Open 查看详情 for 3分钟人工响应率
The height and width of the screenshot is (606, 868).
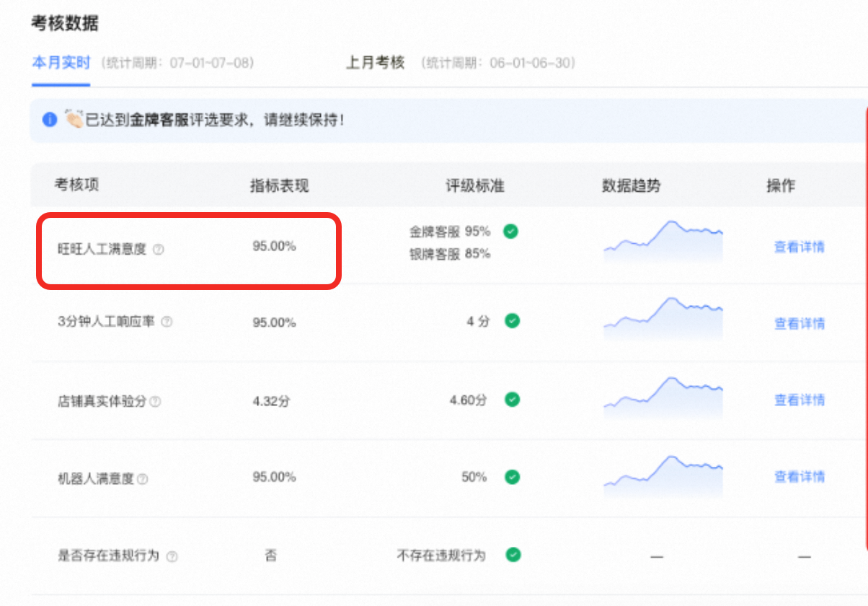point(800,323)
